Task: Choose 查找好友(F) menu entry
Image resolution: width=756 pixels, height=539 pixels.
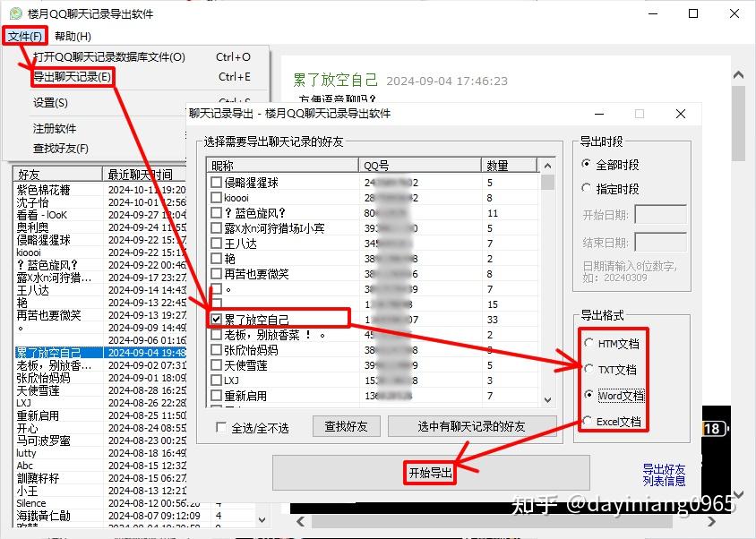Action: tap(61, 149)
